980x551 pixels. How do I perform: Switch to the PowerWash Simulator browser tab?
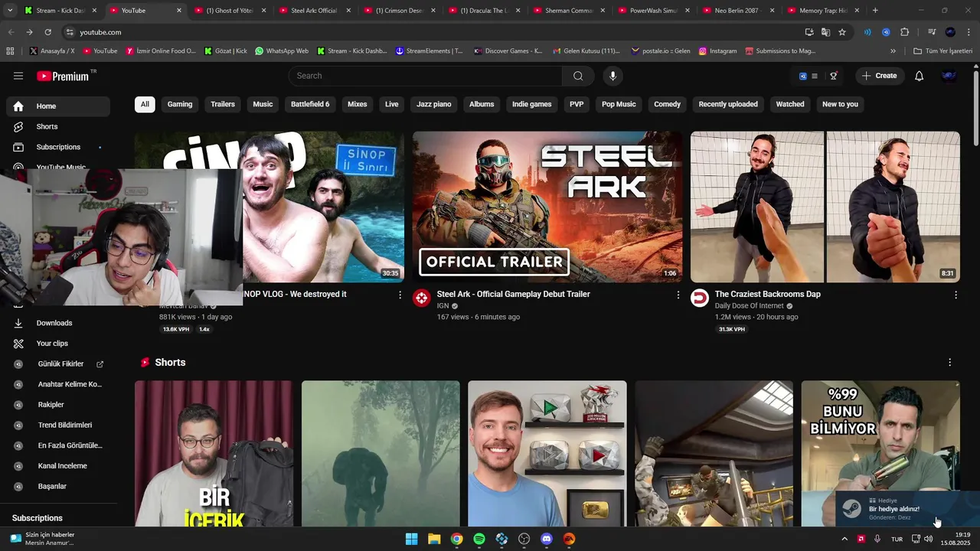point(653,11)
